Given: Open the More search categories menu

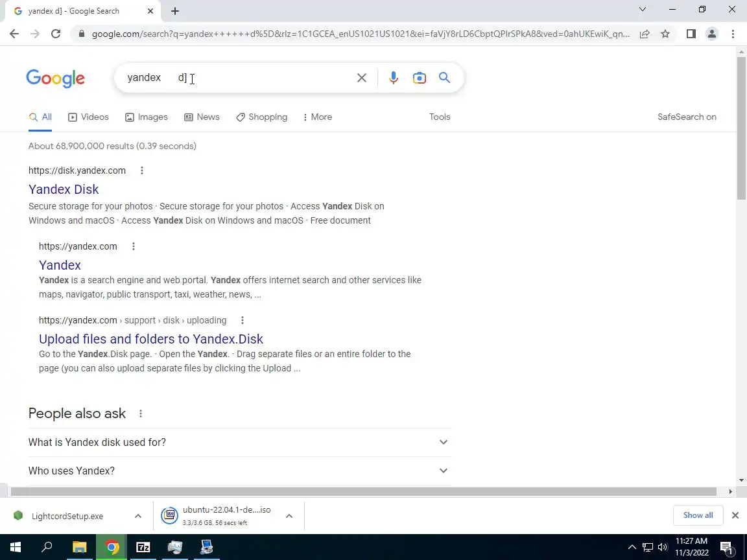Looking at the screenshot, I should click(317, 117).
